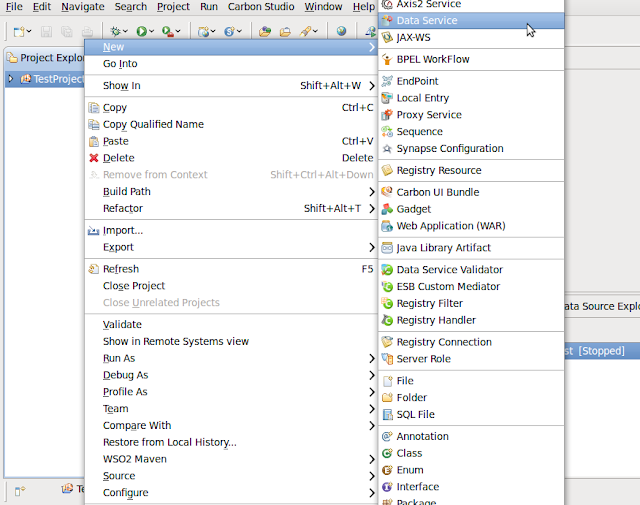Choose Restore from Local History...
The height and width of the screenshot is (505, 640).
click(231, 442)
